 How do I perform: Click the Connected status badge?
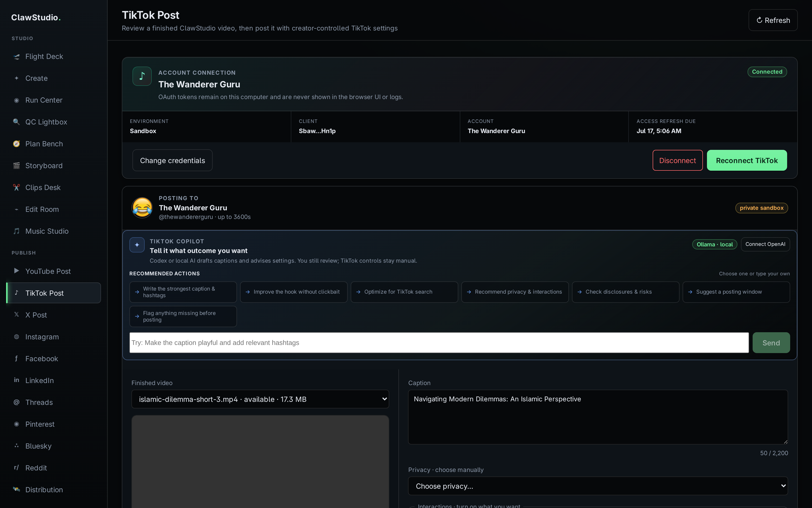point(767,72)
